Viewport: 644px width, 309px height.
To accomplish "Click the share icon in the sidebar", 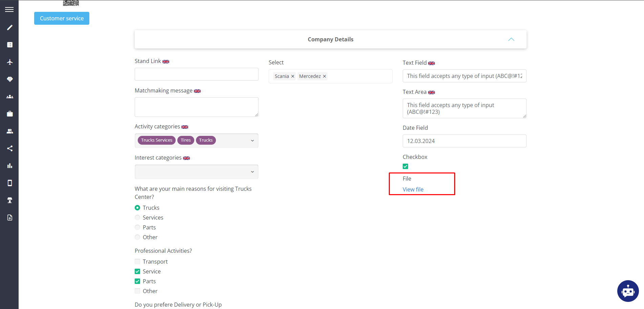I will click(9, 148).
